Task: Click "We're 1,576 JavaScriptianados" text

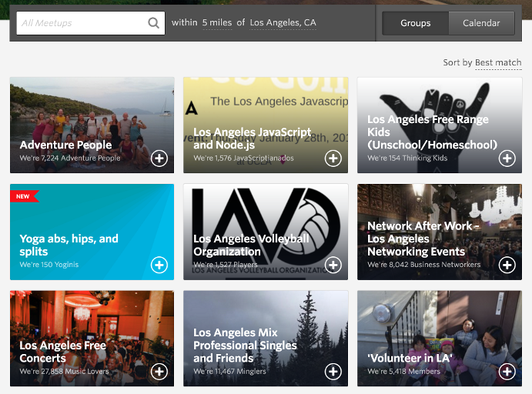Action: click(243, 158)
